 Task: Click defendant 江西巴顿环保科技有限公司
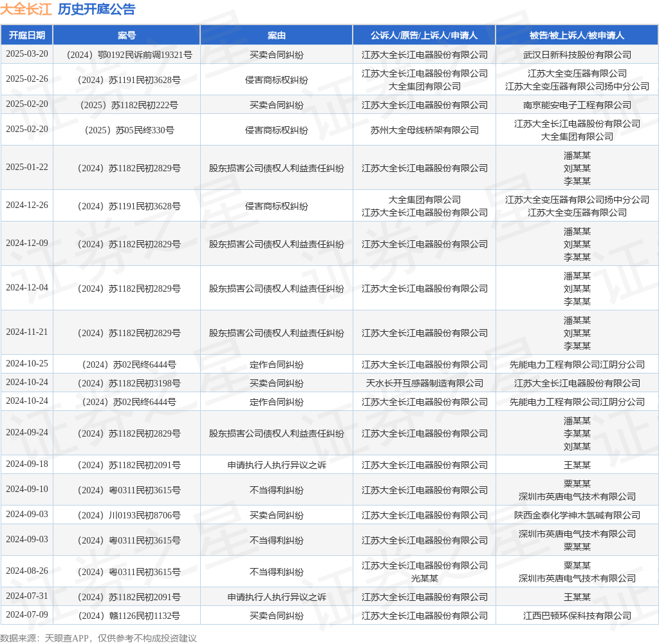coord(577,616)
